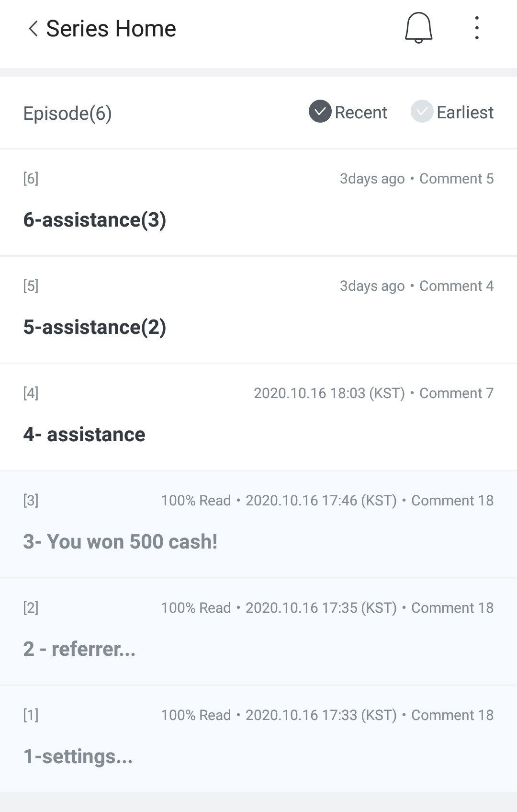
Task: Tap the Episode(6) count header
Action: [67, 114]
